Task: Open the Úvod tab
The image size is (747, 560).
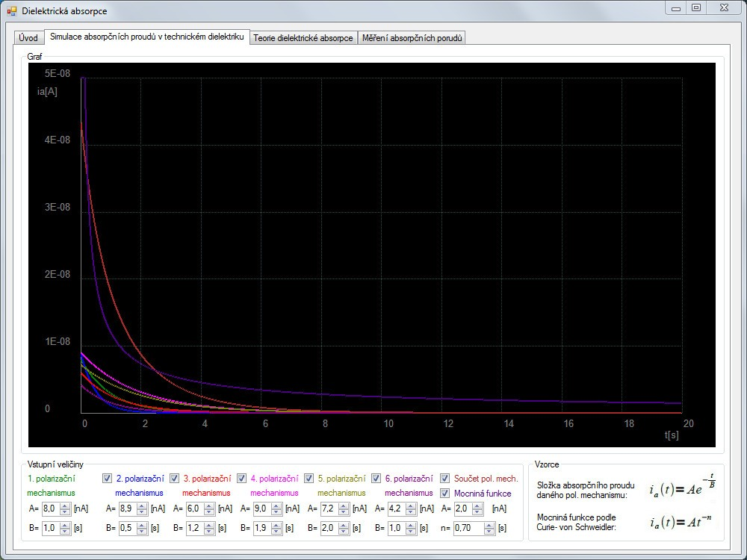Action: (28, 38)
